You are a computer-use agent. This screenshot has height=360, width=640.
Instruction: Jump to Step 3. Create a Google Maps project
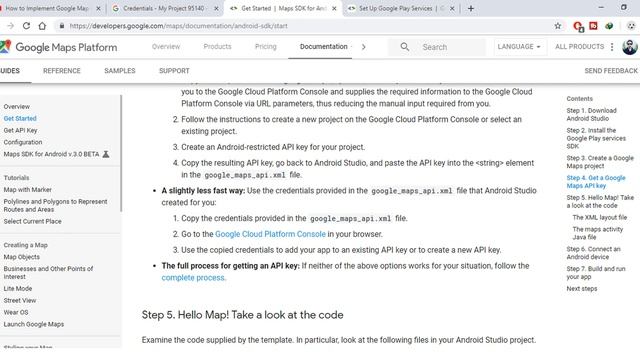click(600, 162)
